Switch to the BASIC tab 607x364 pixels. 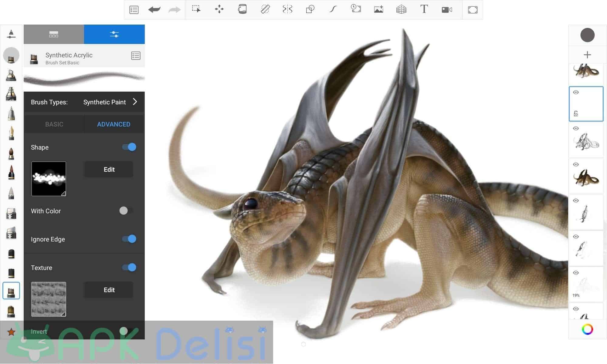pyautogui.click(x=54, y=124)
